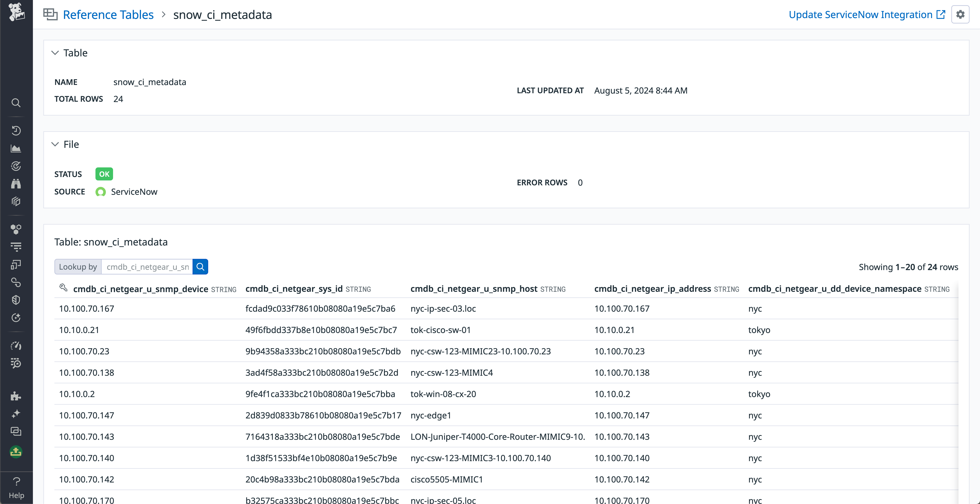The height and width of the screenshot is (504, 980).
Task: Click the key icon on cmdb_ci_netgear_u_snmp_device column
Action: [x=63, y=288]
